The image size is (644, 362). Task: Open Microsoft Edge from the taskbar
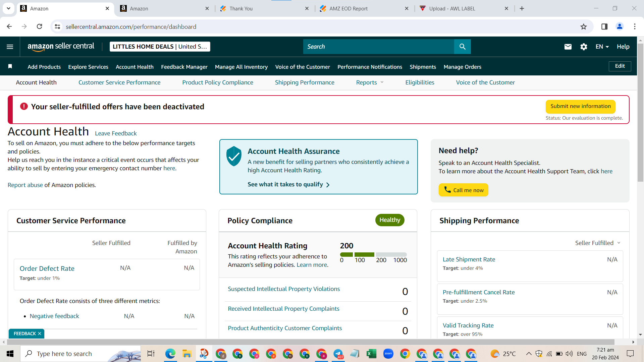[170, 354]
